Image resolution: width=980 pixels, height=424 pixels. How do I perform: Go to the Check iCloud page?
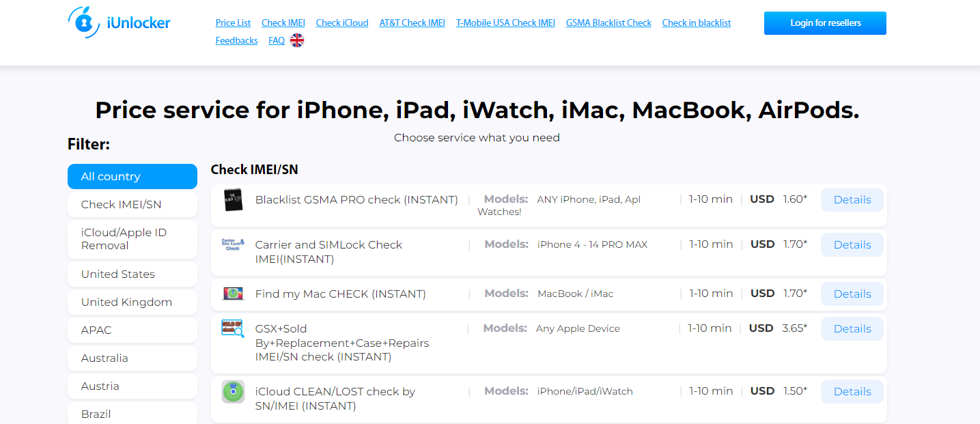tap(342, 23)
